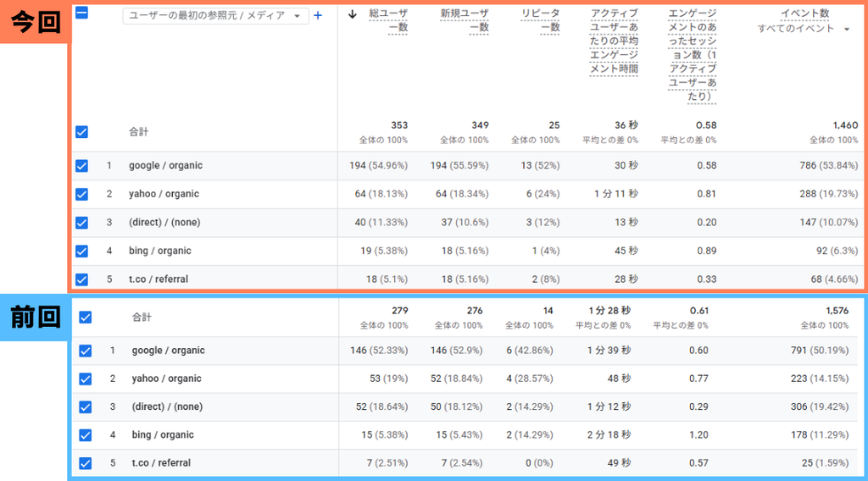
Task: Uncheck (direct) / (none) in the 前回 table
Action: point(86,407)
